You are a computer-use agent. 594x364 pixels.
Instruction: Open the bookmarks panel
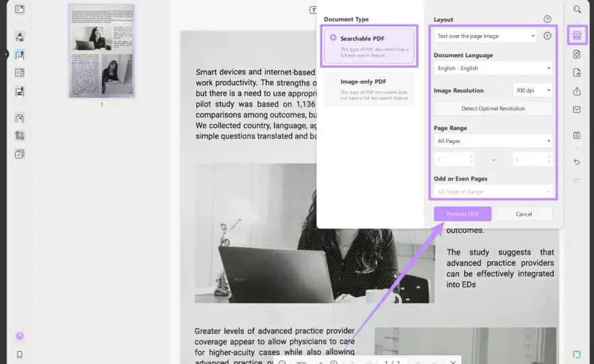(20, 355)
